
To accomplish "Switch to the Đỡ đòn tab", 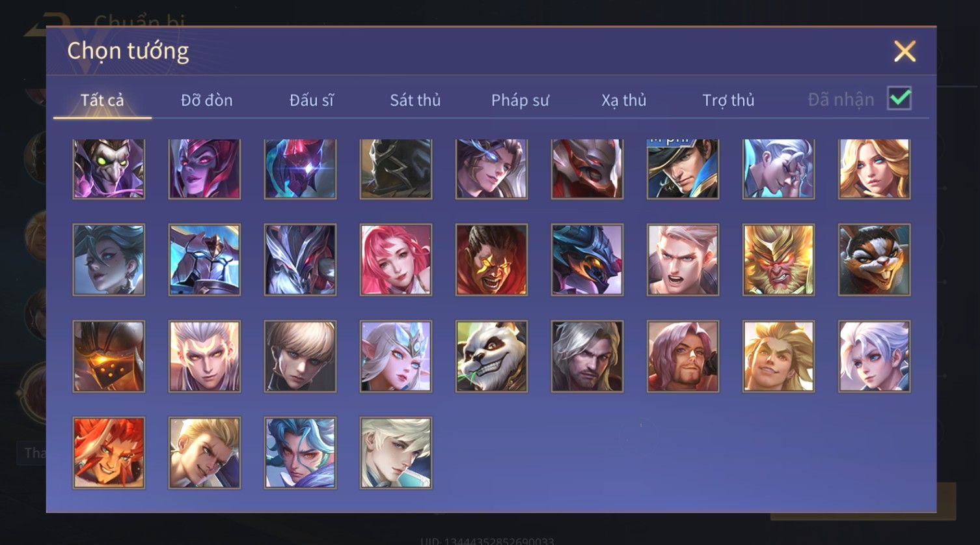I will pyautogui.click(x=206, y=100).
